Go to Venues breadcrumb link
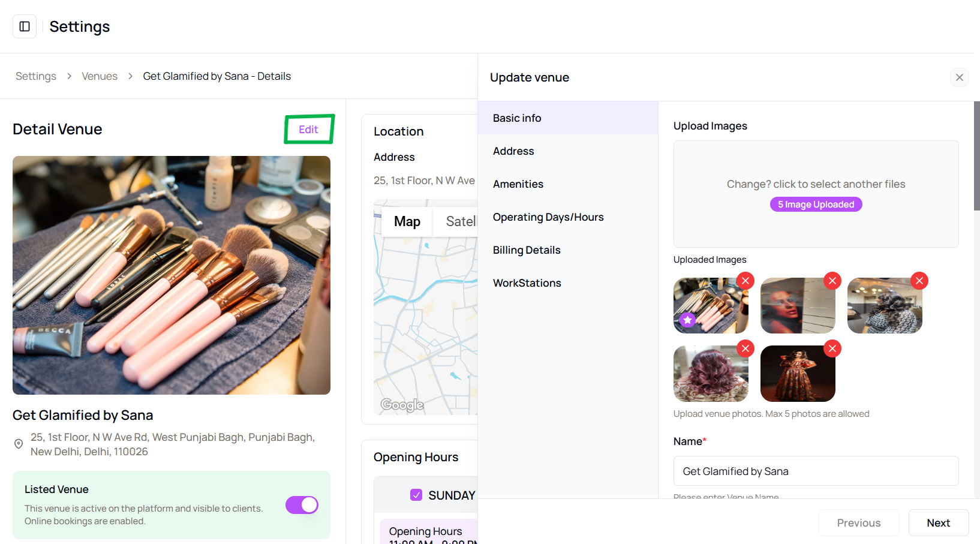 tap(100, 76)
